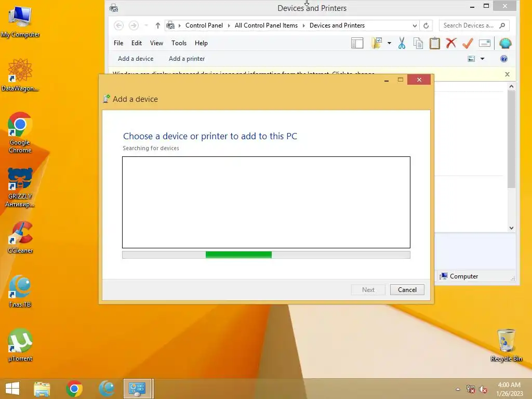Open the GRIZZLY antivirus desktop shortcut
Screen dimensions: 532x399
[x=20, y=187]
